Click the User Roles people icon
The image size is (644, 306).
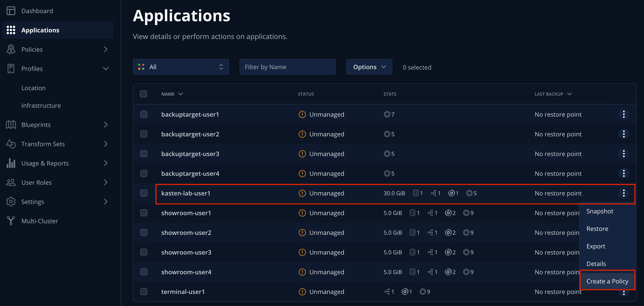click(11, 182)
